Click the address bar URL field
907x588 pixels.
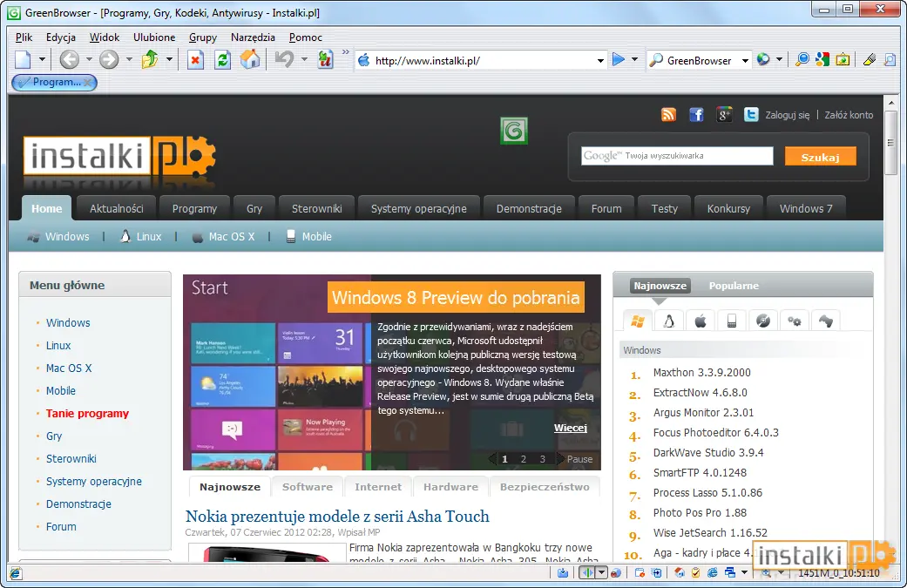[x=483, y=60]
